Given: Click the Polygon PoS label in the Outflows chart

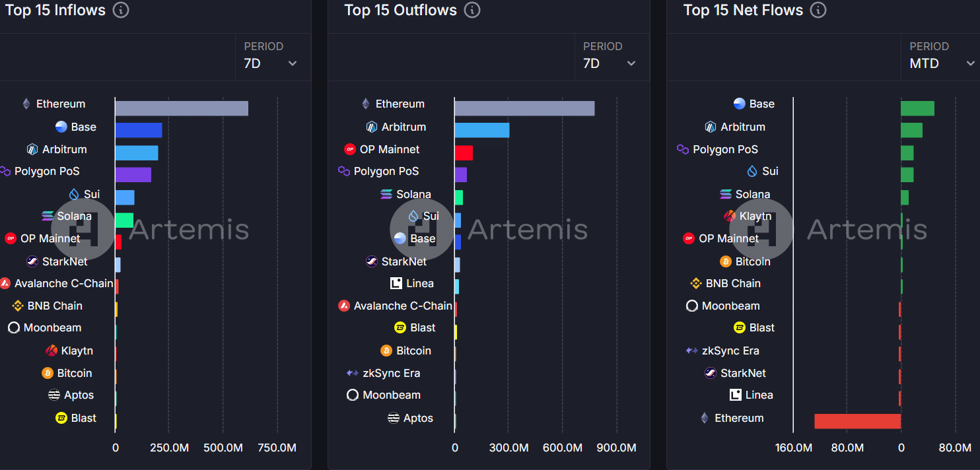Looking at the screenshot, I should coord(386,171).
